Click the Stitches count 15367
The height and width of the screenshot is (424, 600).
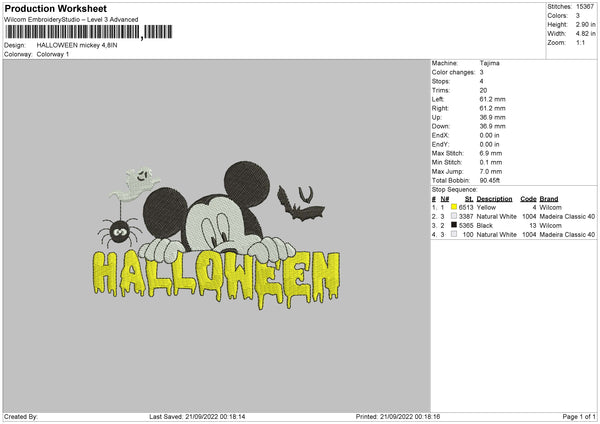click(584, 6)
